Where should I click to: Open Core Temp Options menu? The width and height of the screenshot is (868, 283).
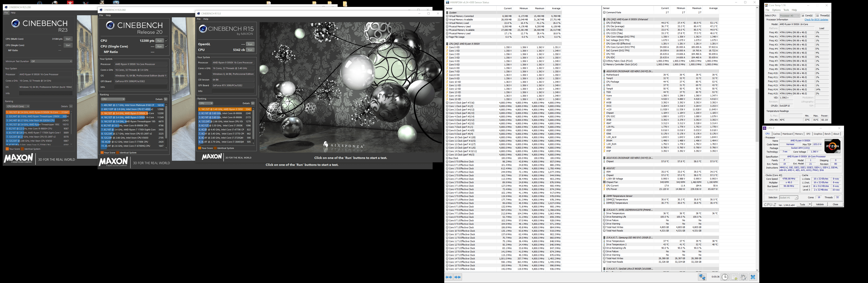(x=776, y=10)
